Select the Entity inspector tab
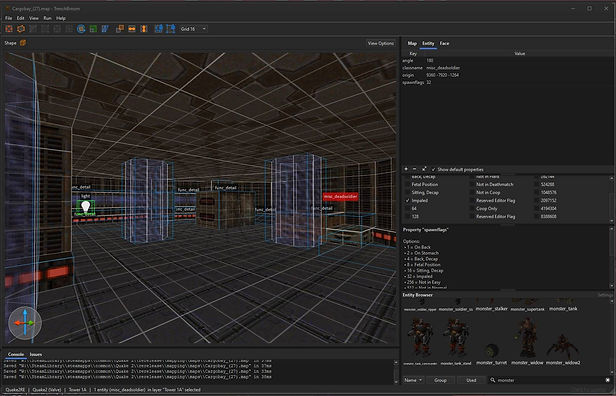Viewport: 616px width, 396px height. point(428,43)
